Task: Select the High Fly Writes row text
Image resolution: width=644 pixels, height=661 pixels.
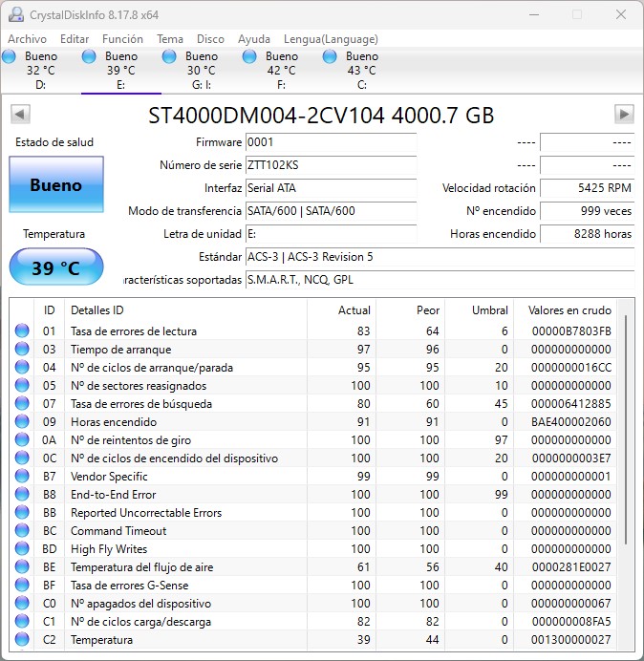Action: click(109, 548)
